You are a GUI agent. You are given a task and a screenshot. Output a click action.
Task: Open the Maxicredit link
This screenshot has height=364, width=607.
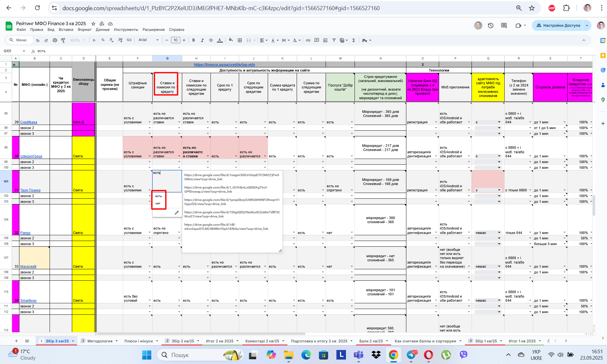click(x=28, y=266)
